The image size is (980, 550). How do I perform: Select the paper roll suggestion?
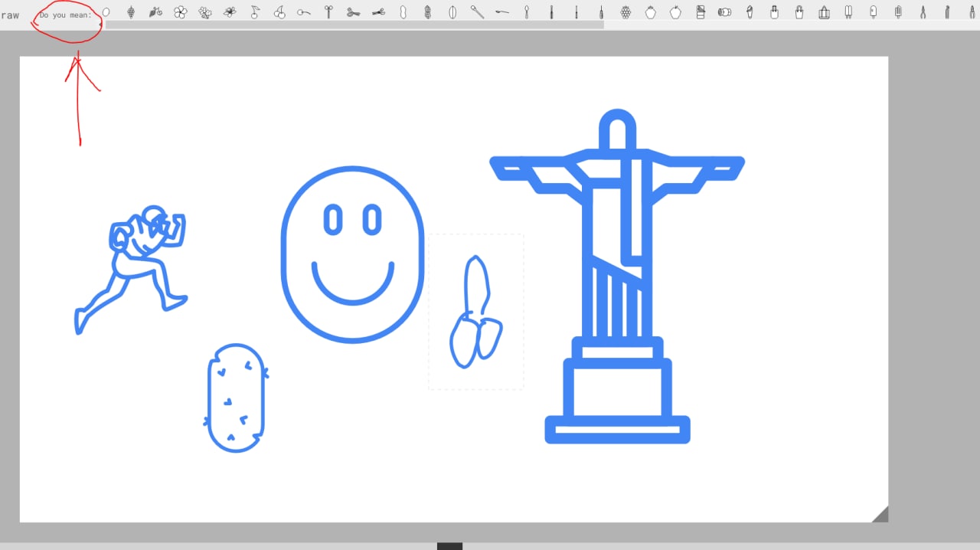[724, 12]
